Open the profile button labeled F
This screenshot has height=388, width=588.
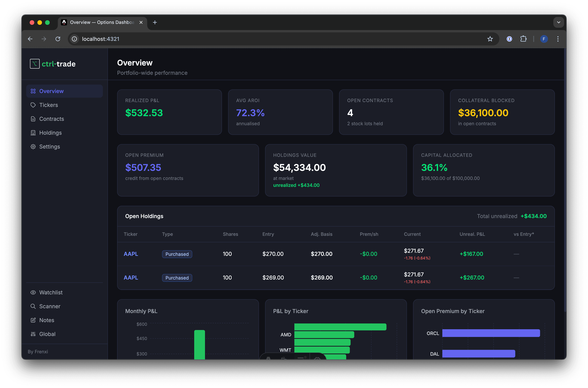pos(544,39)
